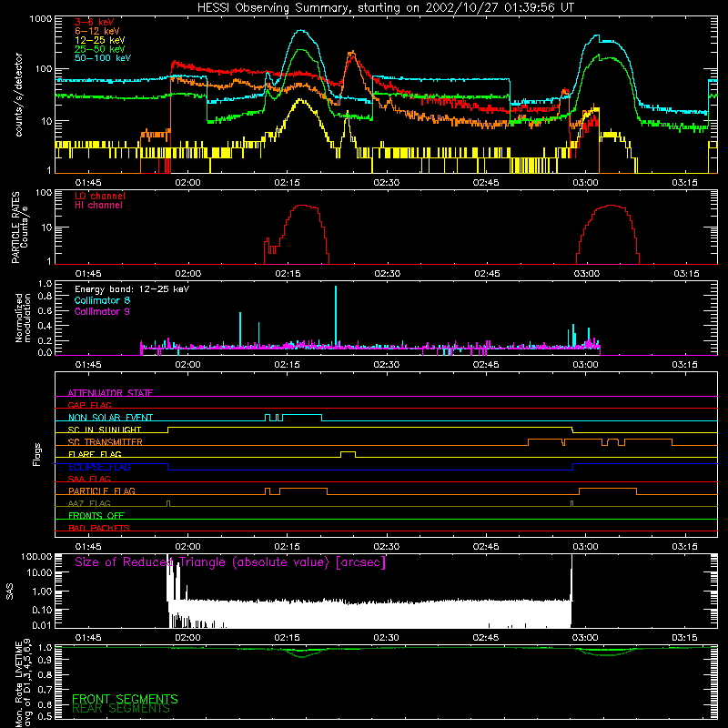Image resolution: width=728 pixels, height=728 pixels.
Task: Click the 02:15 tick in the count-rate panel
Action: point(287,183)
